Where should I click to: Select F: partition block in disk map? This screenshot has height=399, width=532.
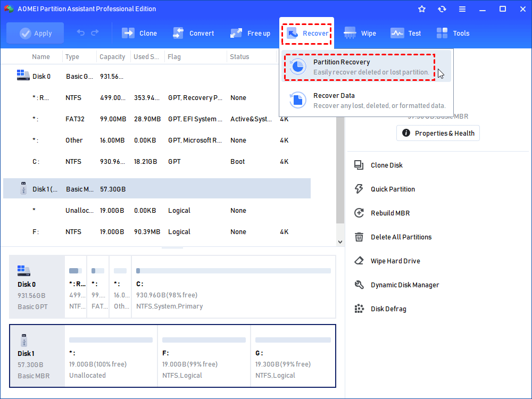point(204,356)
